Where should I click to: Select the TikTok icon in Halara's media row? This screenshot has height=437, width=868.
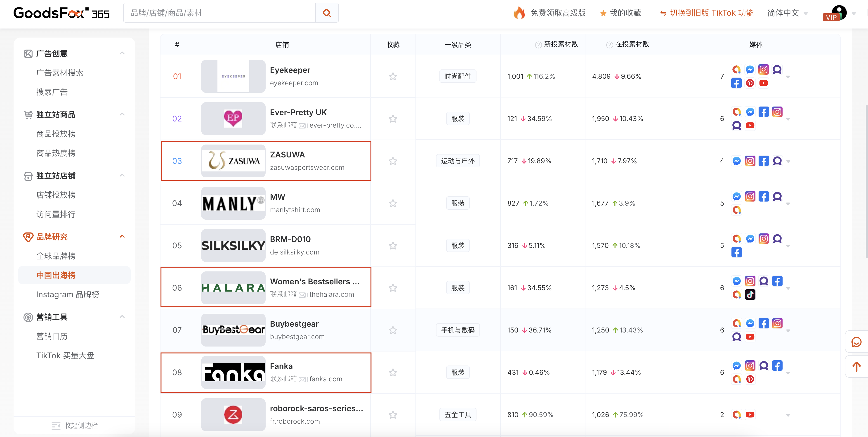pyautogui.click(x=750, y=294)
